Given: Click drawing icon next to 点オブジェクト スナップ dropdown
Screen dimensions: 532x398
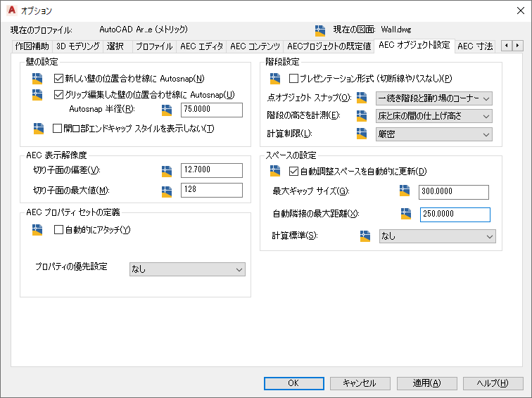Looking at the screenshot, I should (x=362, y=98).
